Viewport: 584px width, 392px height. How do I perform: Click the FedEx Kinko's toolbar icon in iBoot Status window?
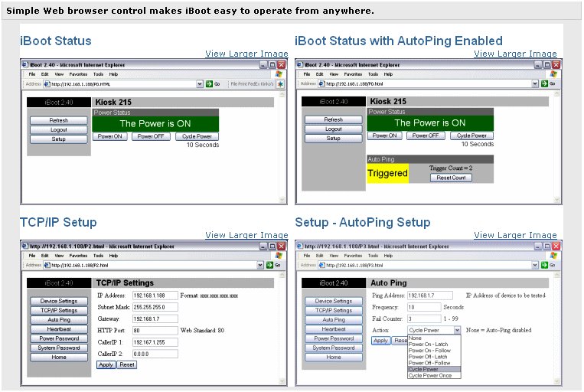tap(280, 84)
